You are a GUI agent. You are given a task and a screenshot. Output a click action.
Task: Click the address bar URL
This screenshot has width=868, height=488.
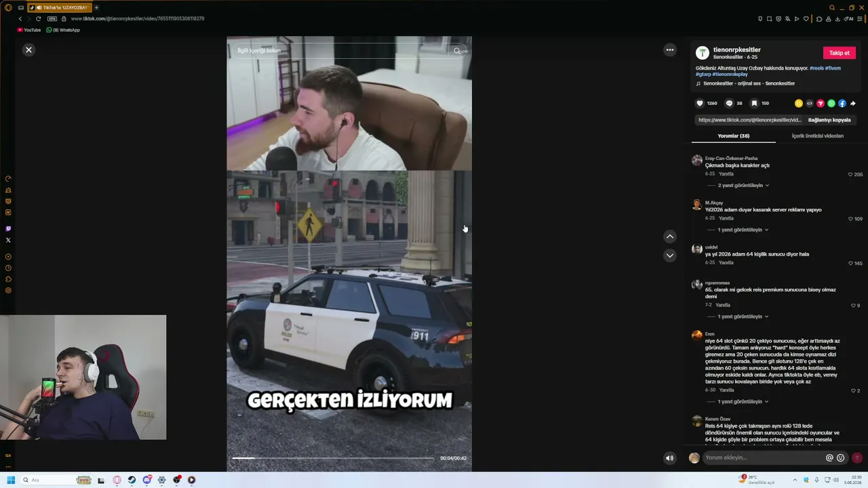138,19
